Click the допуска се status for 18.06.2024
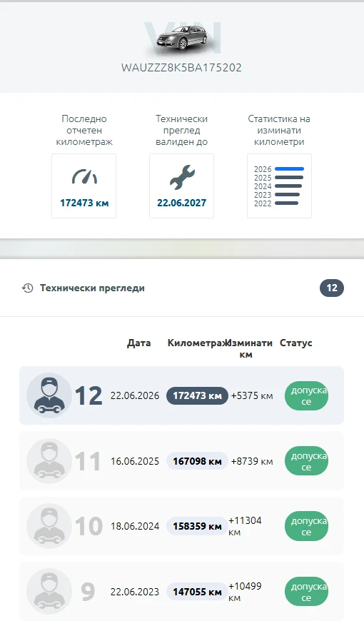 pyautogui.click(x=307, y=526)
